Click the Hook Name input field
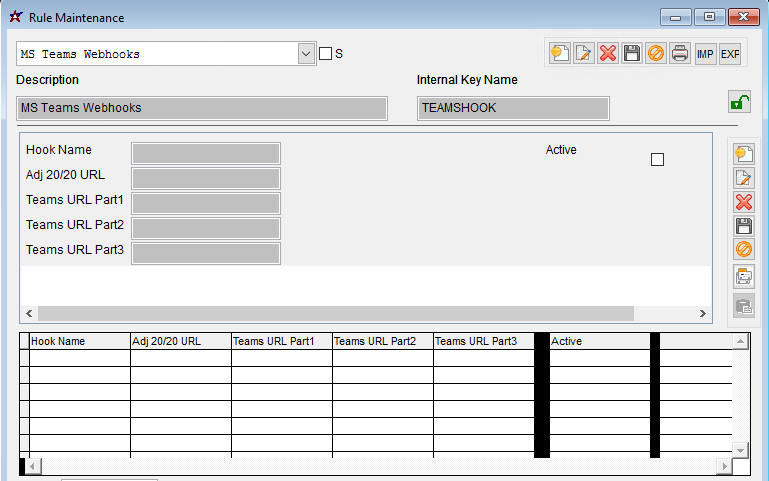769x481 pixels. coord(206,153)
